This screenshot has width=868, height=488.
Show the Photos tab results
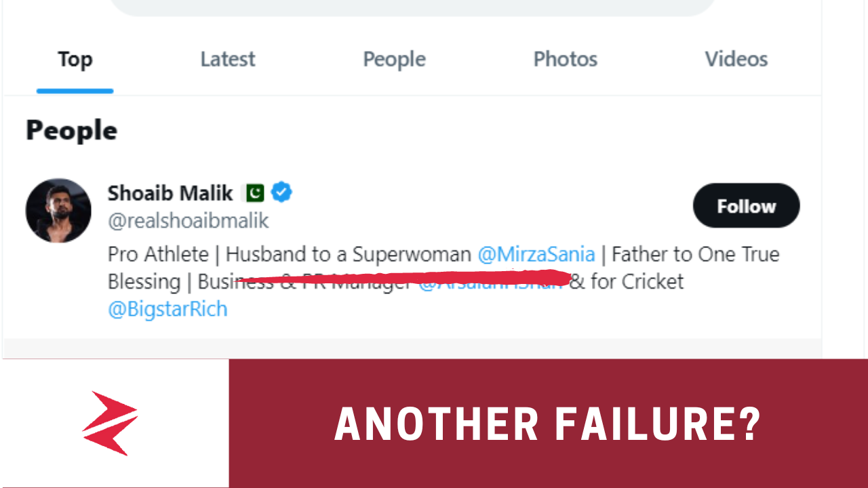coord(565,60)
